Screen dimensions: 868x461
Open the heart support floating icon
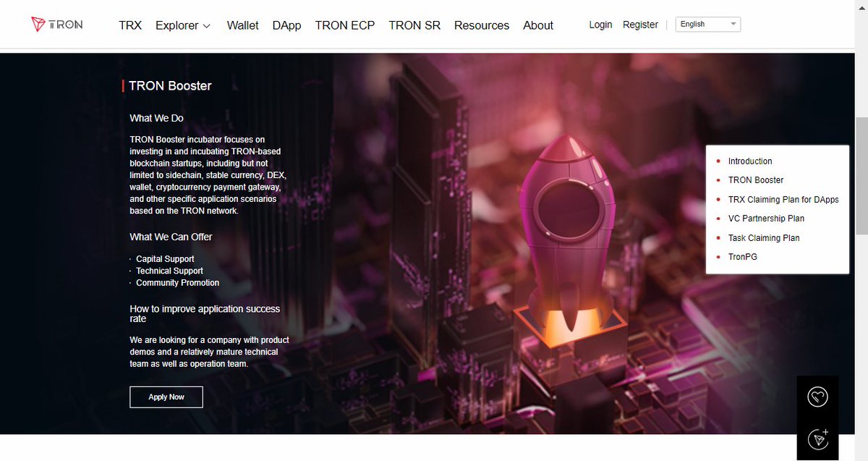point(817,397)
